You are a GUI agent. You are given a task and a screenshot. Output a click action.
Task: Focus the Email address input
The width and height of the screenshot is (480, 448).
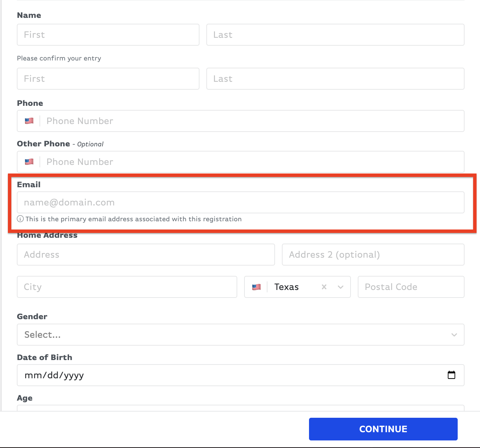240,202
